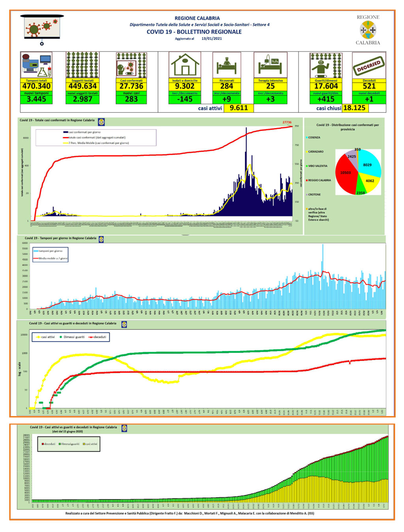The width and height of the screenshot is (404, 532).
Task: Click the red 27736 label on cumulative chart
Action: [x=287, y=122]
